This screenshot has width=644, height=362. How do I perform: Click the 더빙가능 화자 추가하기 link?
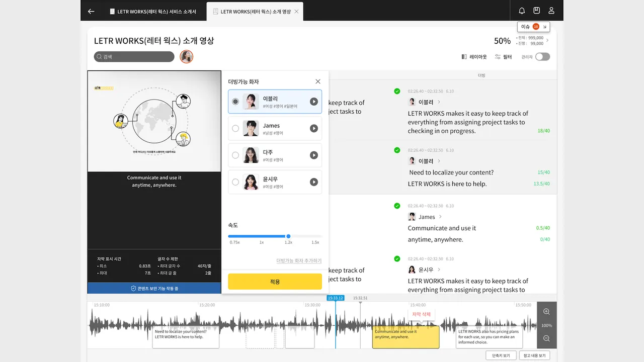click(299, 261)
